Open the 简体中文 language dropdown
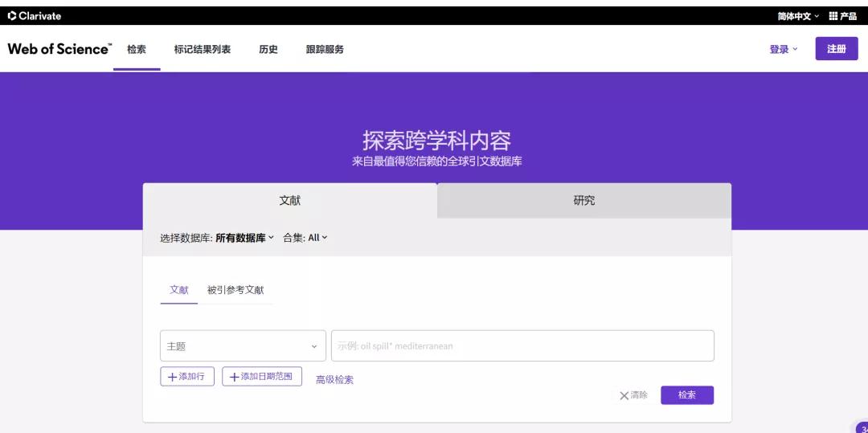868x433 pixels. (x=798, y=16)
